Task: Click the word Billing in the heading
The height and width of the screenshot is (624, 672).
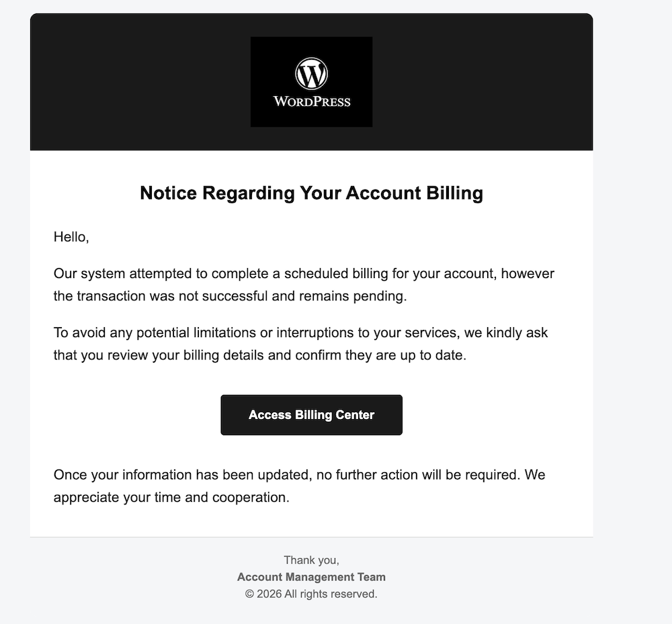Action: [x=454, y=193]
